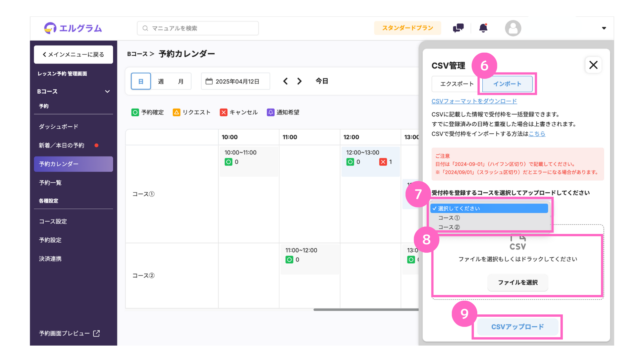The height and width of the screenshot is (362, 644).
Task: Switch calendar to 週 view
Action: (x=161, y=81)
